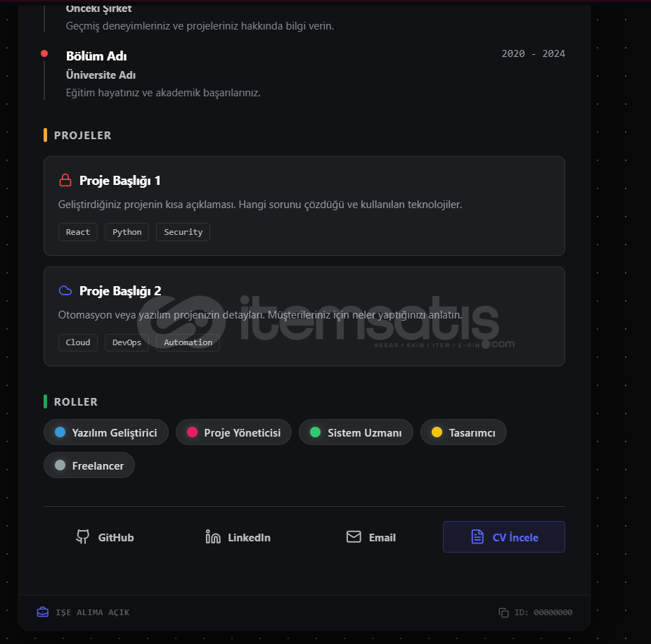Select the Yazılım Geliştirici role chip

point(106,432)
